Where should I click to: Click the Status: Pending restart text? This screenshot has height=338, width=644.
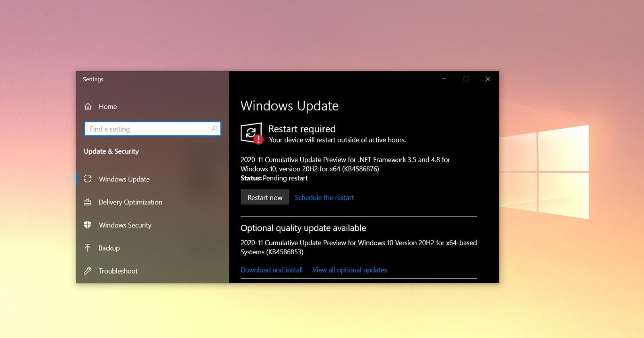click(274, 178)
